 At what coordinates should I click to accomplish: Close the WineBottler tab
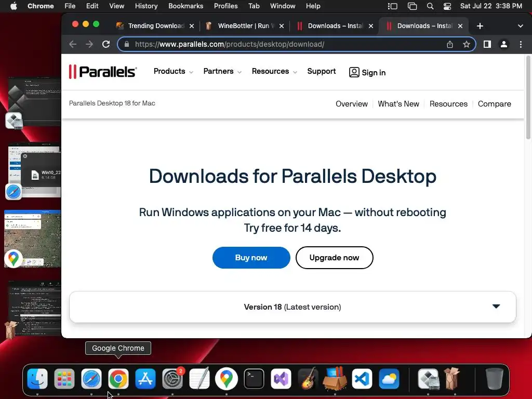pyautogui.click(x=281, y=26)
